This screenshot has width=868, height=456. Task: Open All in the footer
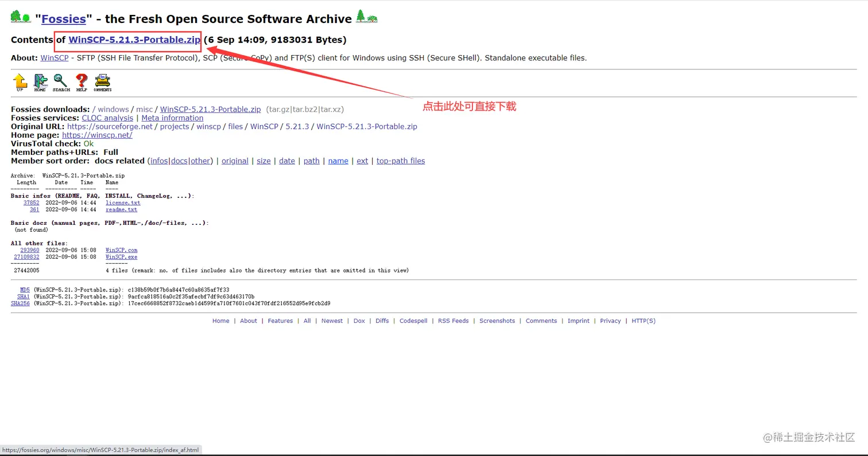coord(307,321)
